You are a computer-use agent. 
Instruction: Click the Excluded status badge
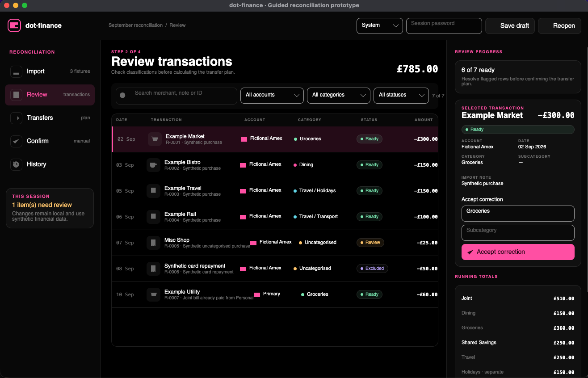point(372,269)
